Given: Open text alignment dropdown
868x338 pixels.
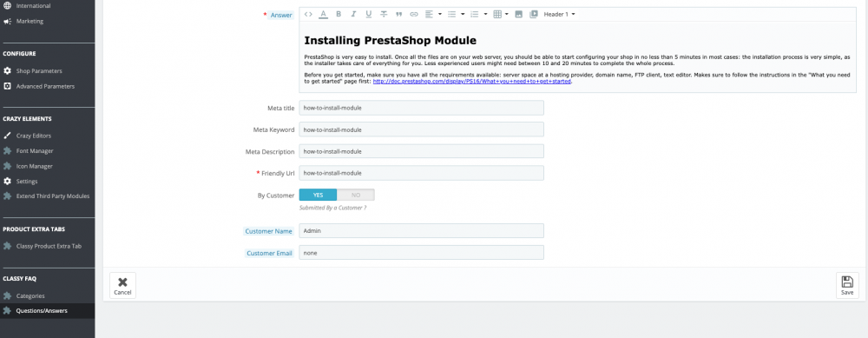Looking at the screenshot, I should point(433,15).
